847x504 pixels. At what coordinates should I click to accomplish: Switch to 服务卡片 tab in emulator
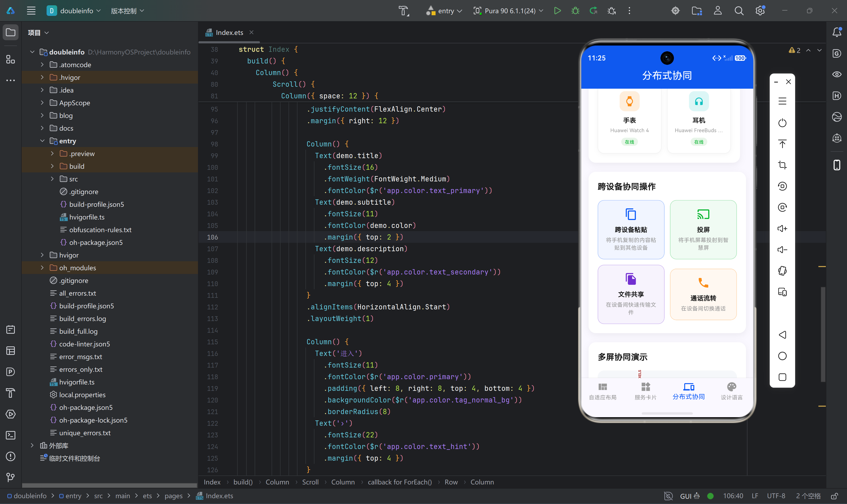pyautogui.click(x=646, y=391)
